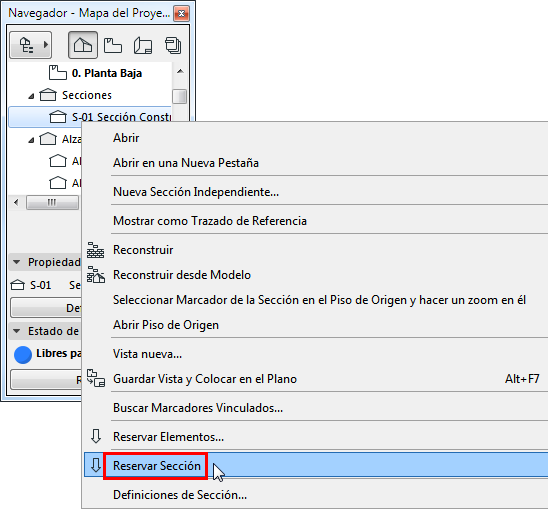Choose Buscar Marcadores Vinculados...
Image resolution: width=548 pixels, height=510 pixels.
[x=198, y=408]
